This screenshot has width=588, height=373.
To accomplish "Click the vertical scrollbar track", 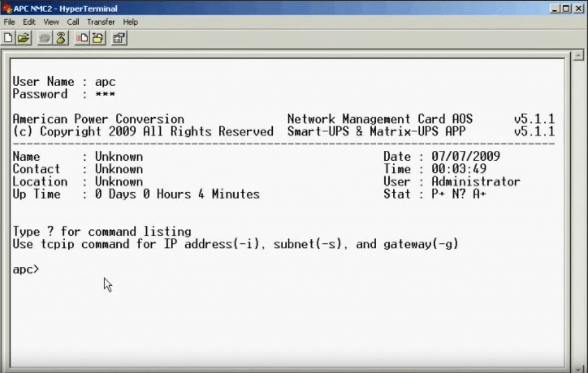I will point(578,212).
